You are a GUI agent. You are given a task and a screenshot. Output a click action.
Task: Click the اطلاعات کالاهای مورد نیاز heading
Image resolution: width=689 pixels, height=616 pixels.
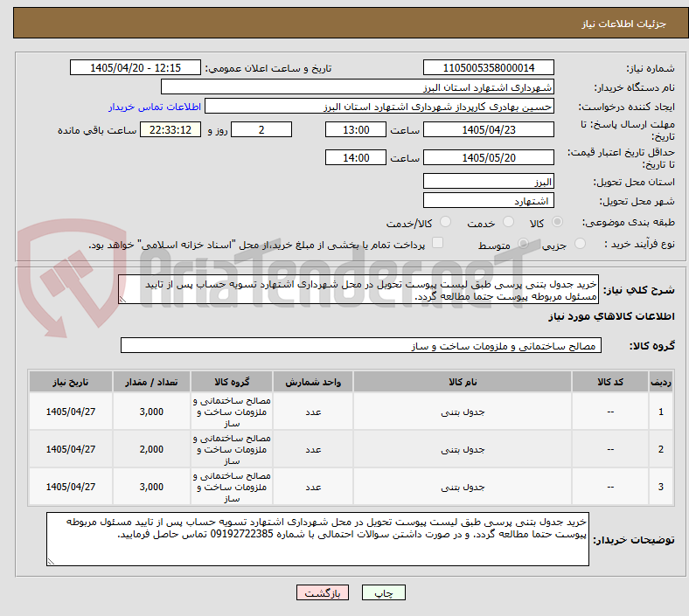[x=611, y=316]
